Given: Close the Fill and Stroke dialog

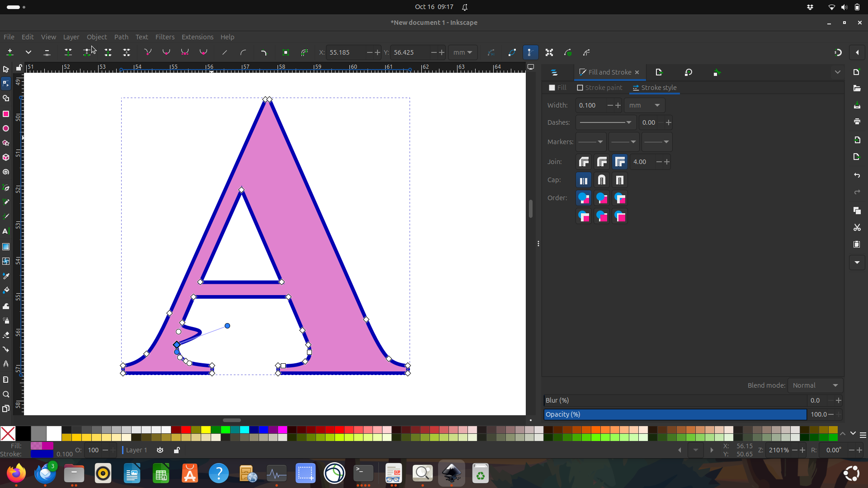Looking at the screenshot, I should pos(637,72).
